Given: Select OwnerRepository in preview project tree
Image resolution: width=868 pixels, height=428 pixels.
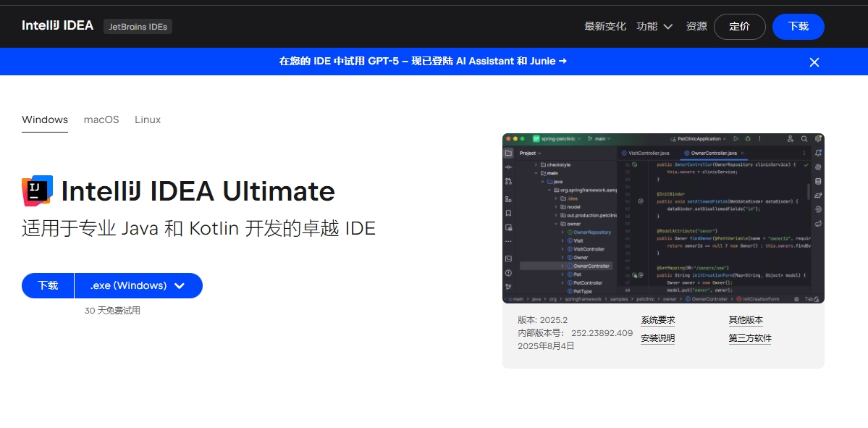Looking at the screenshot, I should pyautogui.click(x=589, y=232).
